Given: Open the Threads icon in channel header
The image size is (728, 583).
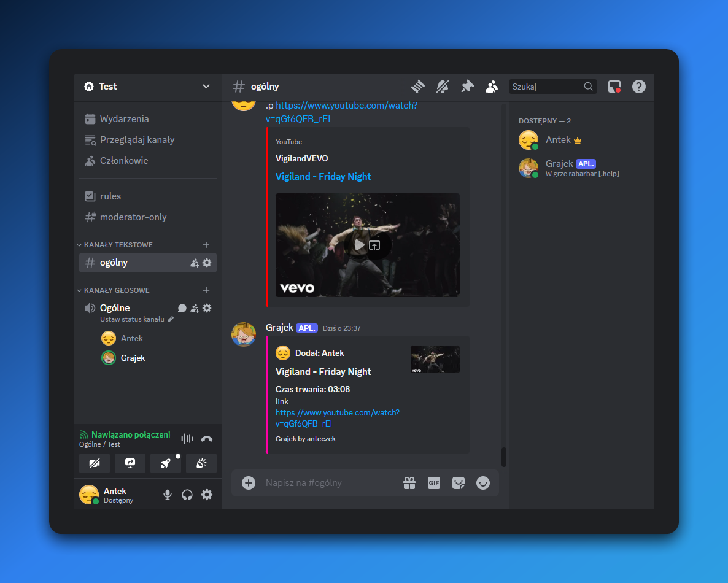Looking at the screenshot, I should 418,87.
